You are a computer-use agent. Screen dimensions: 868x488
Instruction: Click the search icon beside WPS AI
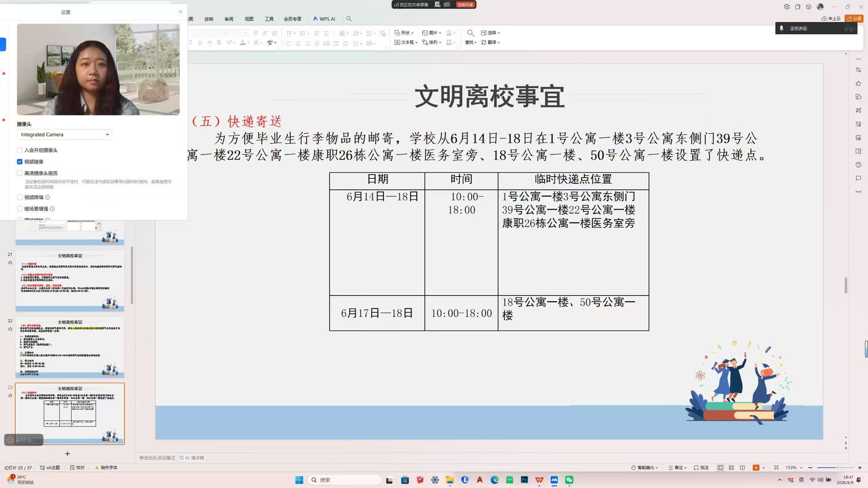pyautogui.click(x=349, y=19)
